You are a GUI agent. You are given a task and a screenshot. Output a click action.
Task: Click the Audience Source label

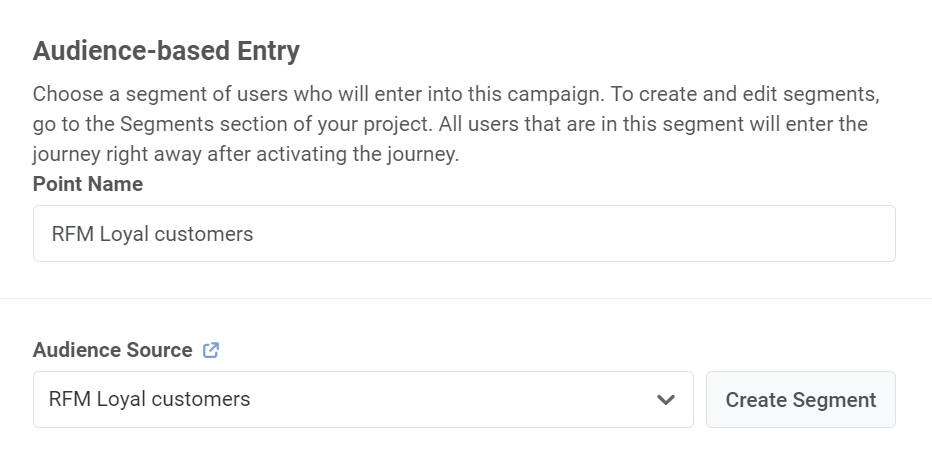point(112,350)
